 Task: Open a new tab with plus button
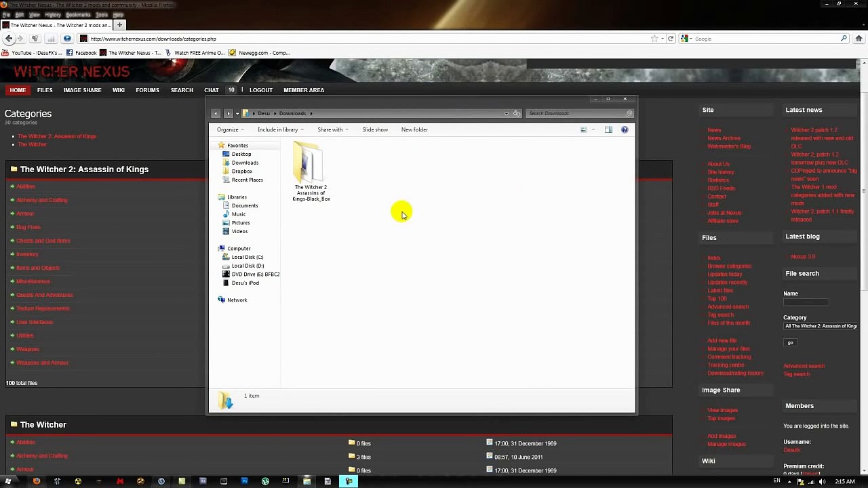119,25
